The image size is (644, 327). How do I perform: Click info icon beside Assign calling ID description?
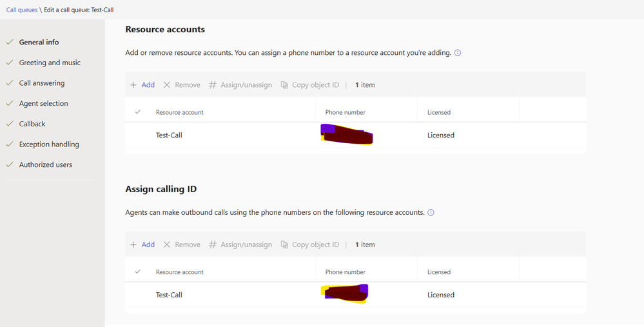click(x=431, y=212)
